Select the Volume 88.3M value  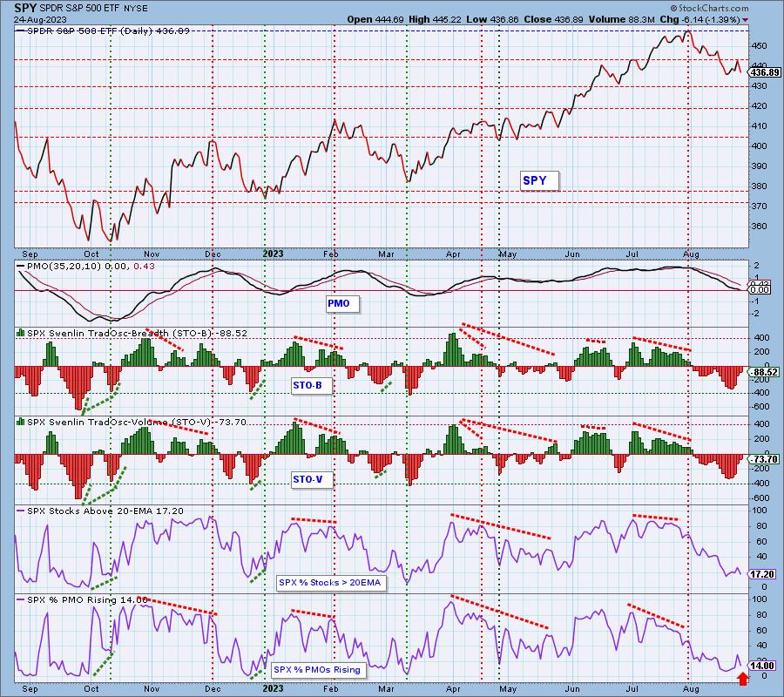tap(621, 19)
